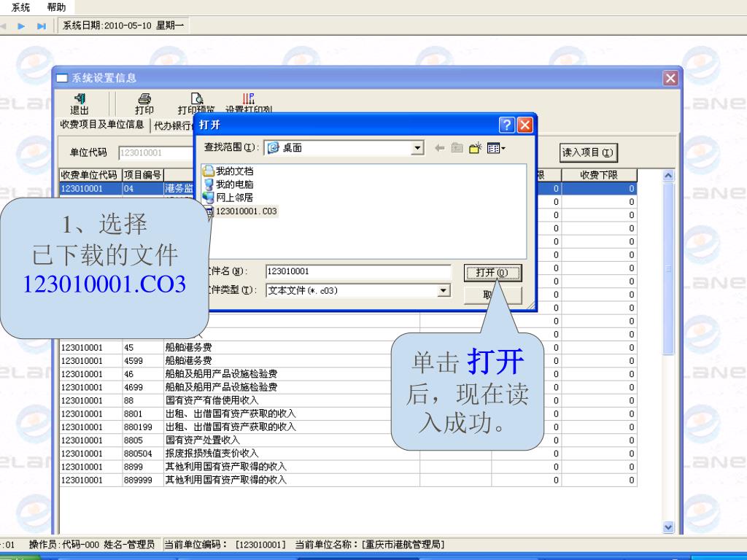Screen dimensions: 747x560
Task: Click the 项目编号 column header
Action: pos(143,175)
